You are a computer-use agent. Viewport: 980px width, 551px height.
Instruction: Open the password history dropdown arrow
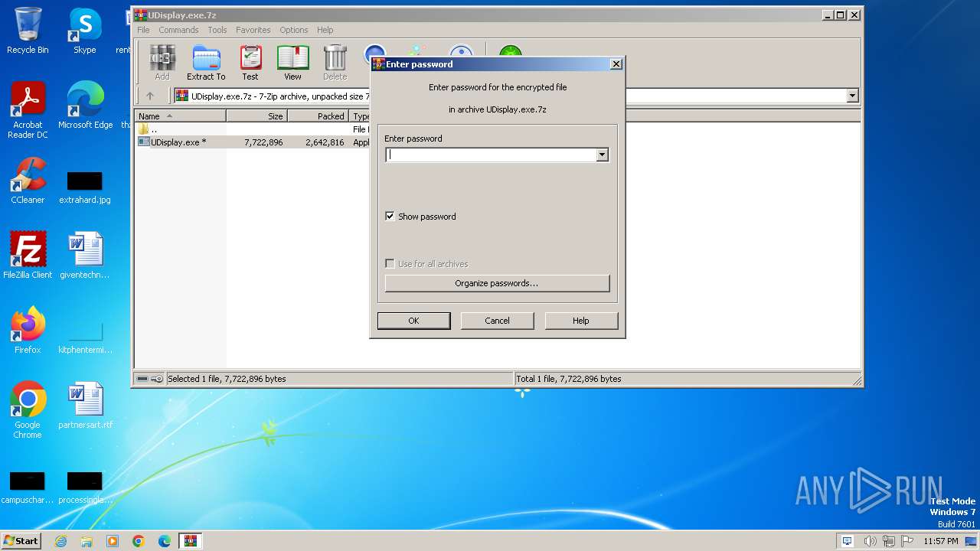(603, 155)
